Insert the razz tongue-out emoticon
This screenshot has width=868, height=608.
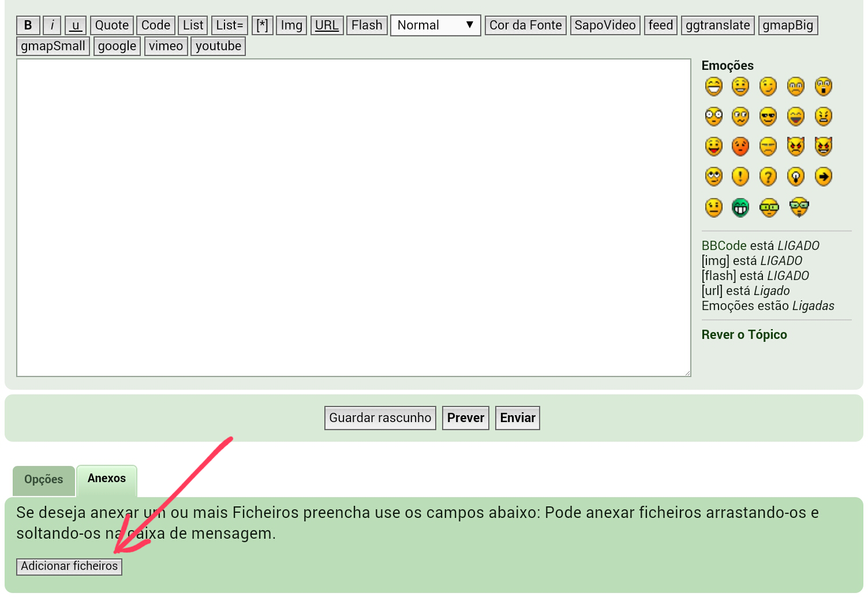714,147
